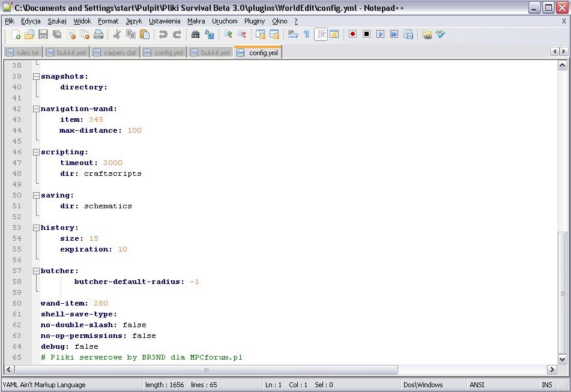Screen dimensions: 571x392
Task: Select the active config.yml tab
Action: click(x=258, y=52)
